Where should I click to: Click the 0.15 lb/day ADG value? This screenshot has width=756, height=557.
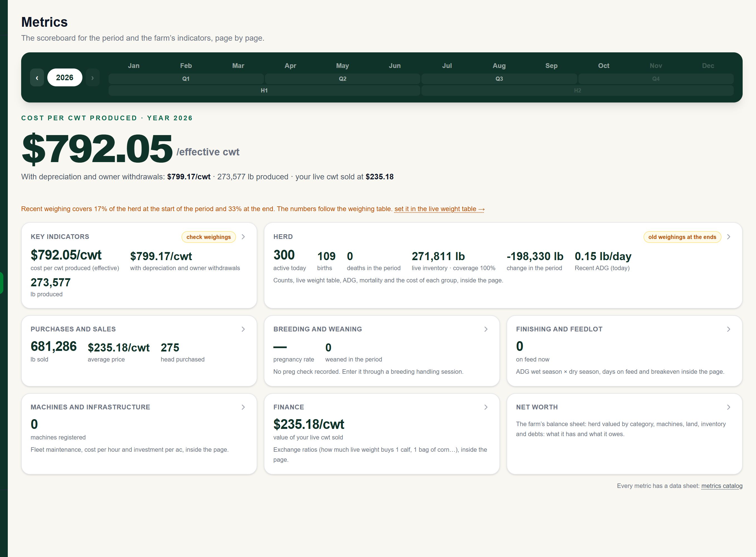point(603,256)
